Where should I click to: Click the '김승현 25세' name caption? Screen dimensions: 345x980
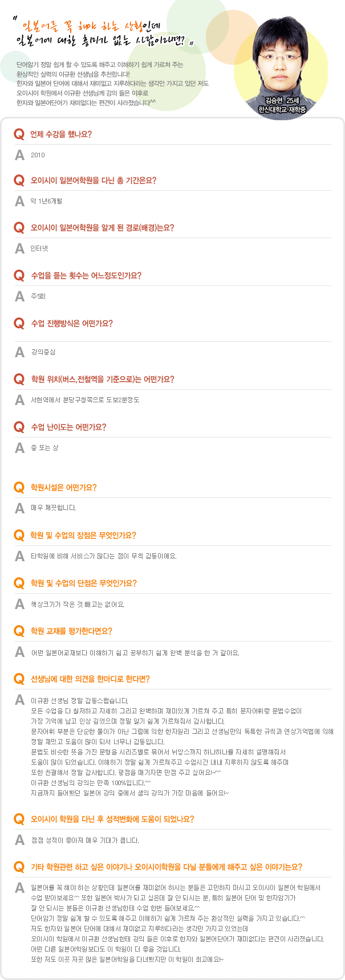click(x=282, y=101)
